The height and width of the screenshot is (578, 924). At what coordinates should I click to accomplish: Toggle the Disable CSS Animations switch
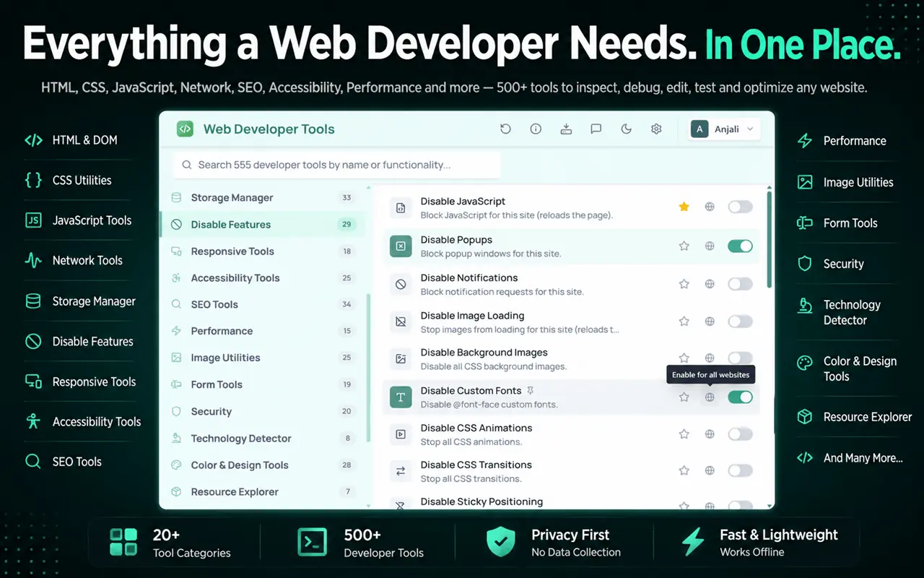point(740,434)
